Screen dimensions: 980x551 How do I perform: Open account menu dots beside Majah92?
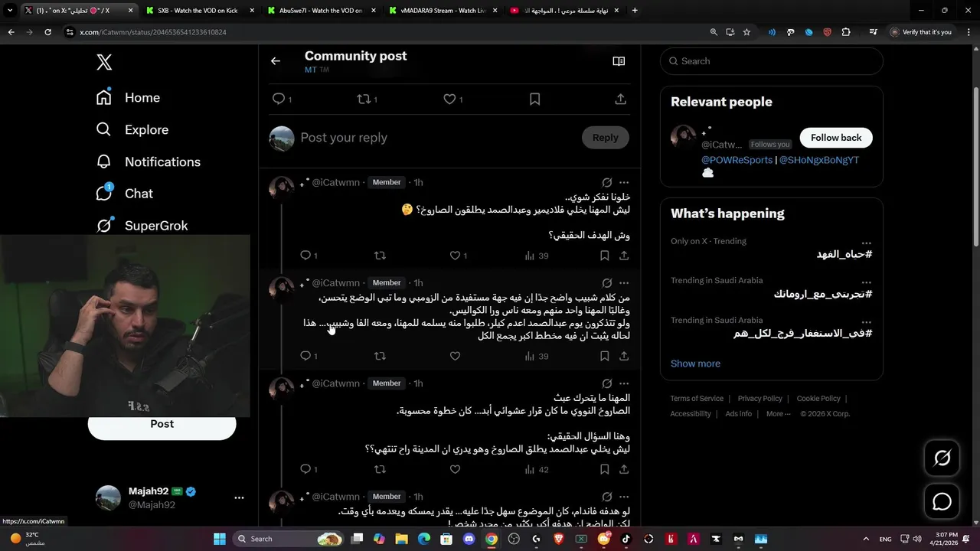[x=239, y=497]
